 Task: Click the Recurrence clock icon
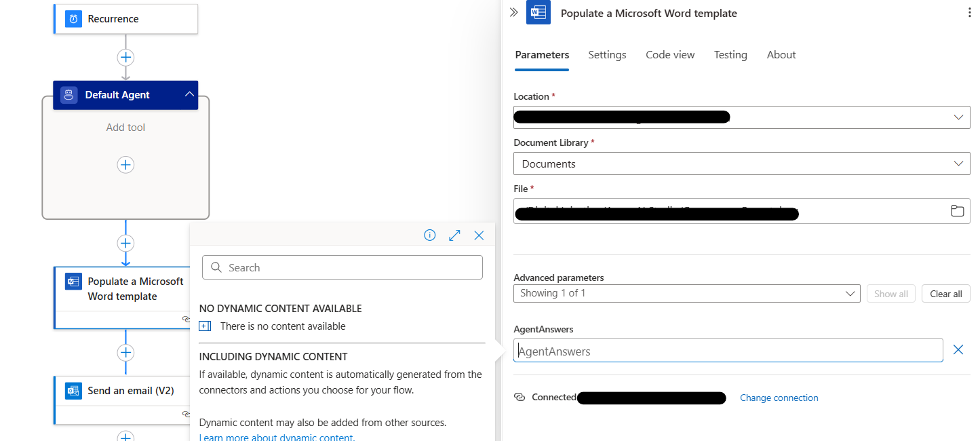tap(73, 19)
